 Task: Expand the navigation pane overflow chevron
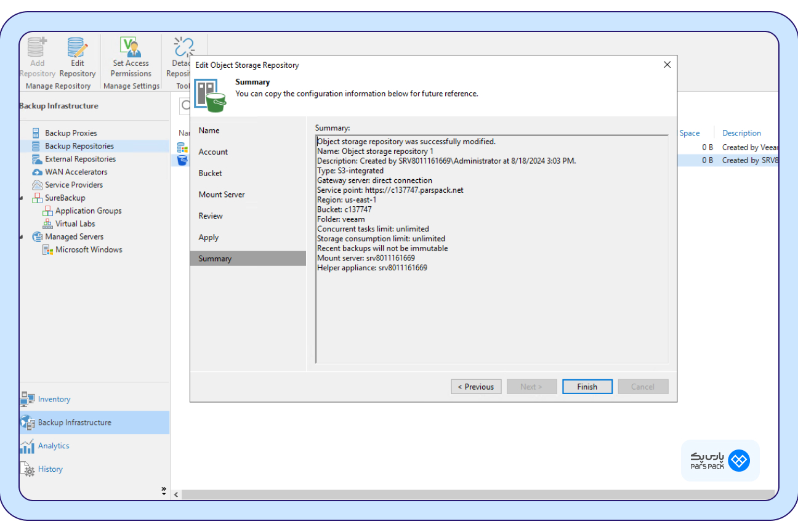164,491
